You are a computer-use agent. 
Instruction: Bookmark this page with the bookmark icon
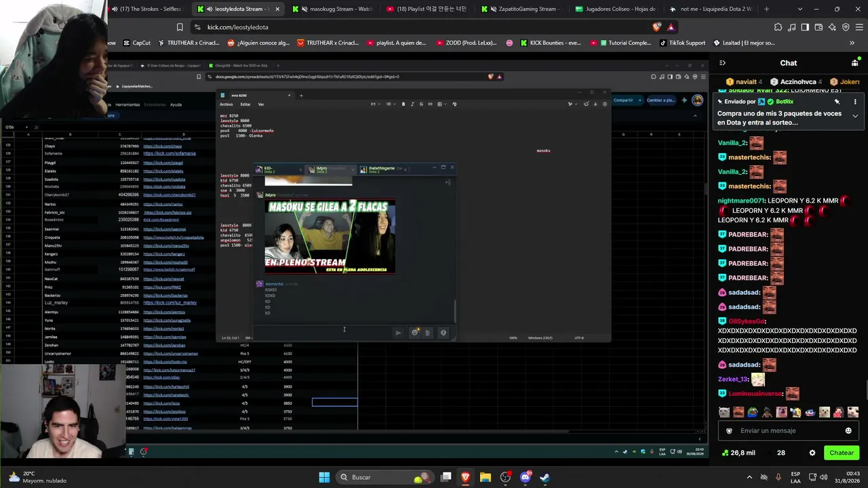pos(180,27)
